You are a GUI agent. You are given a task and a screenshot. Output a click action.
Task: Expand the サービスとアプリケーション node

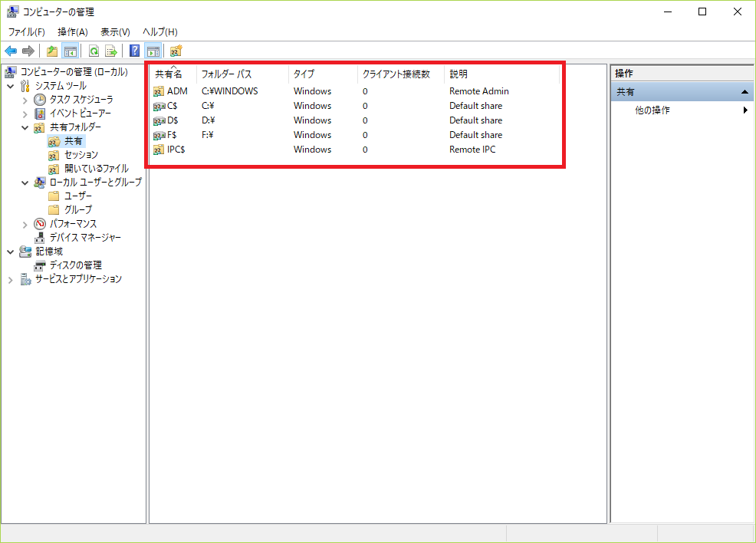click(11, 280)
